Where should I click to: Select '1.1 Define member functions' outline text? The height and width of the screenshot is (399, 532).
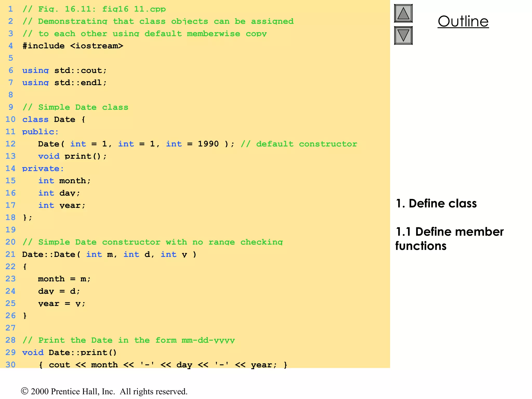[x=449, y=239]
